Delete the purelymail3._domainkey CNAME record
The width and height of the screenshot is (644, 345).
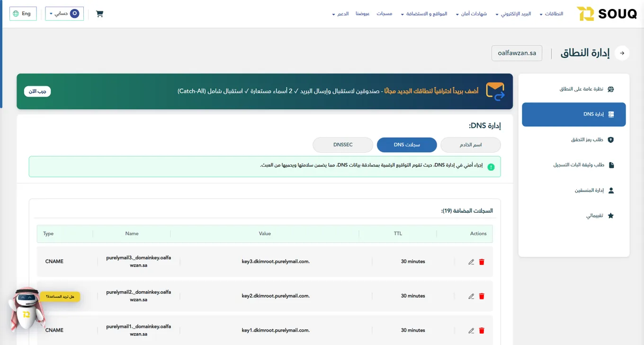coord(482,262)
